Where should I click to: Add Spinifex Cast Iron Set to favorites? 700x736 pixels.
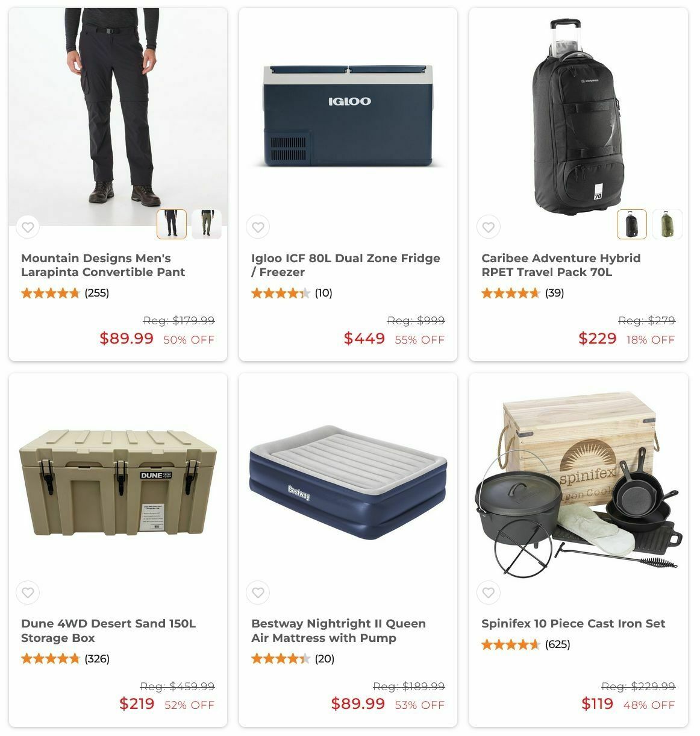489,593
